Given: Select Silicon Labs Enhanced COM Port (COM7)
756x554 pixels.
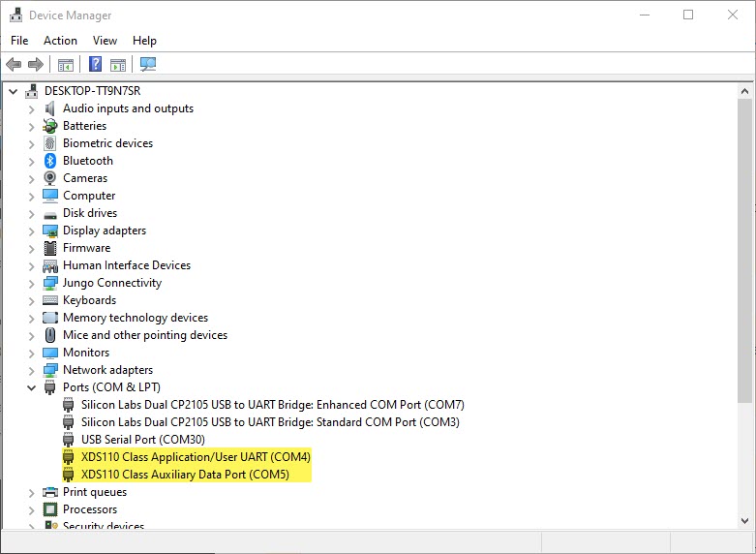Looking at the screenshot, I should click(272, 405).
